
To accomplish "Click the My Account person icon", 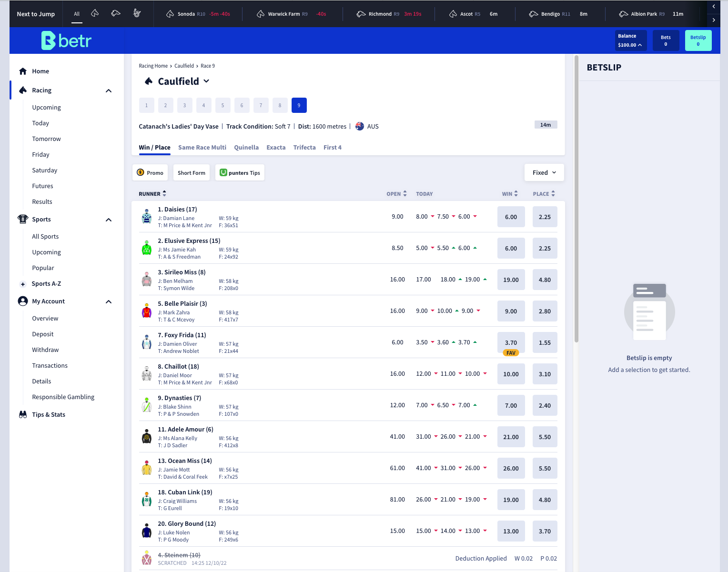I will coord(23,301).
